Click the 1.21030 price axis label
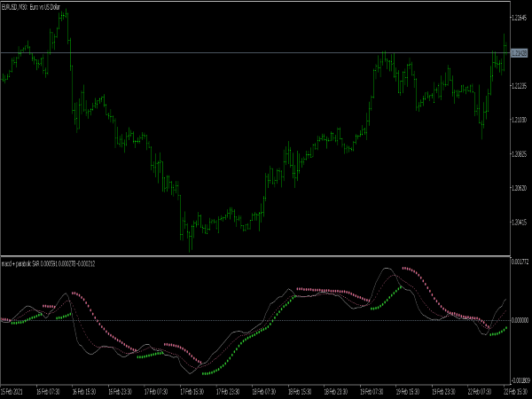Screen dimensions: 532x399 coord(520,120)
